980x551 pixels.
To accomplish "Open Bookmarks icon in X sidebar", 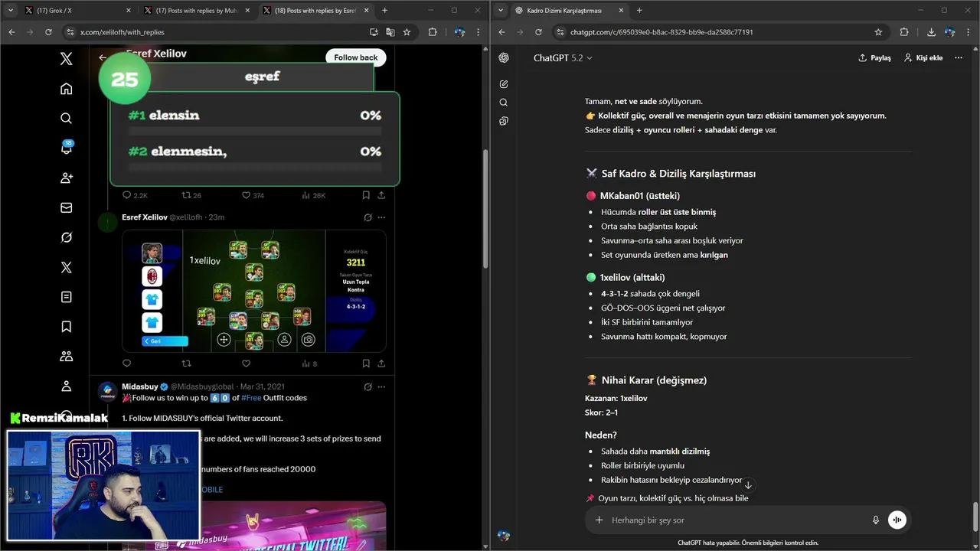I will [67, 327].
